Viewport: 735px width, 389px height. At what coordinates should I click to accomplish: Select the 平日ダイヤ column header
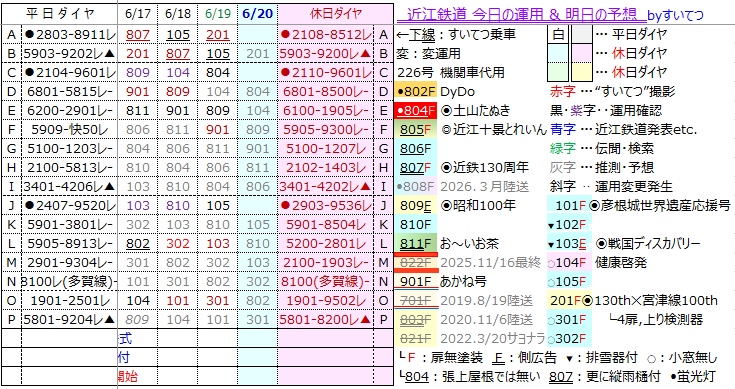pos(60,14)
